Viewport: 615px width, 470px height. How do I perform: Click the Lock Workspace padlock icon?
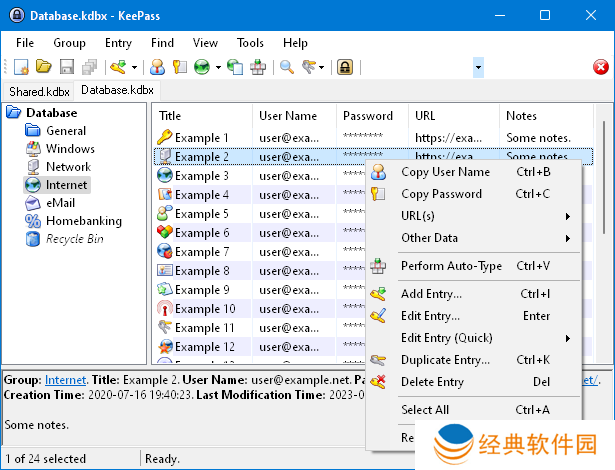click(x=345, y=67)
